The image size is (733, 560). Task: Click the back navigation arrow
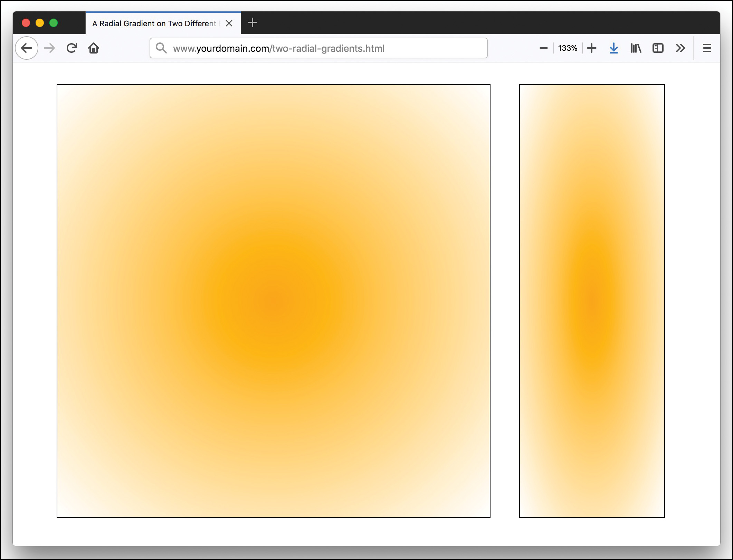click(x=27, y=48)
